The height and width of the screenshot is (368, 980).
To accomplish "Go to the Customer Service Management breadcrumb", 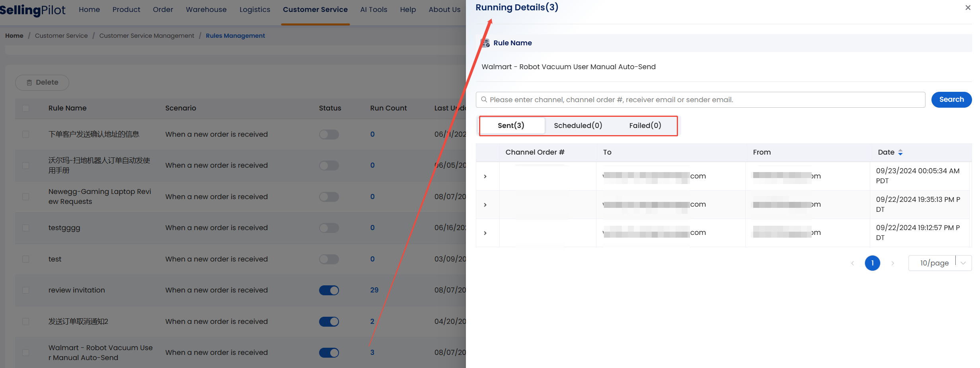I will (x=147, y=36).
